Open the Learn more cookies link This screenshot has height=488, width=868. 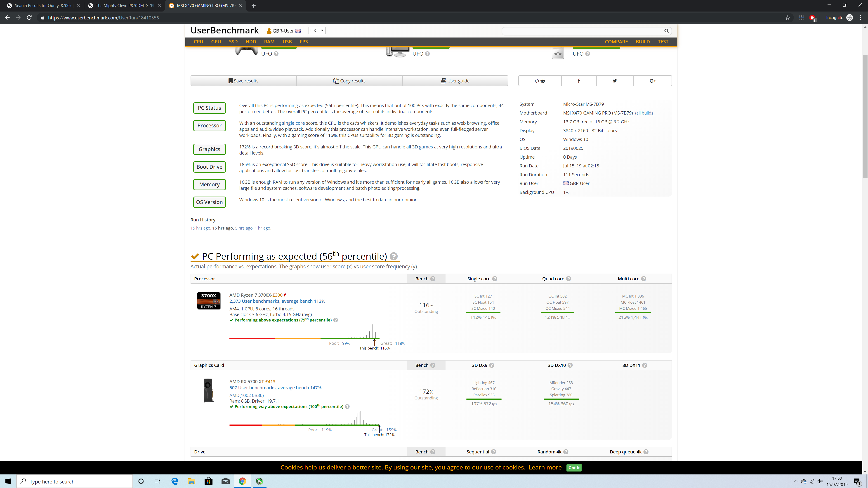545,467
